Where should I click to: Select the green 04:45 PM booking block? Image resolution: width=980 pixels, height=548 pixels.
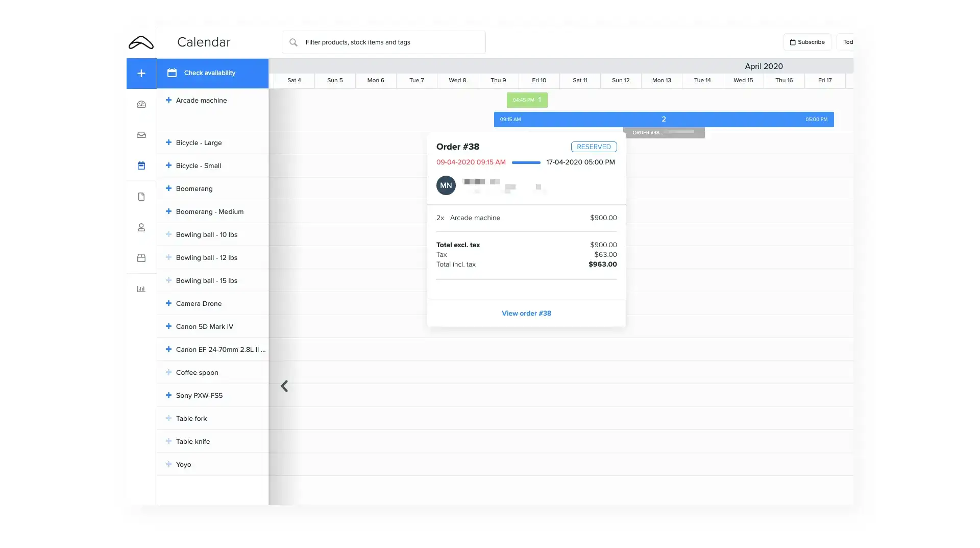click(x=527, y=100)
